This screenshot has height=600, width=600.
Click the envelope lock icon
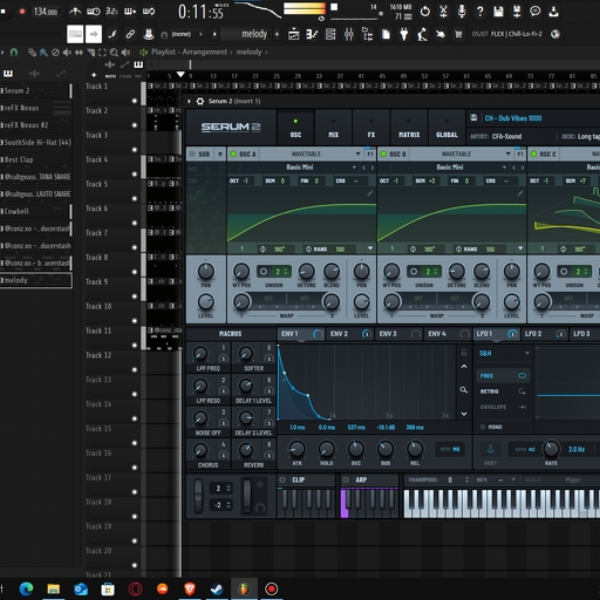(x=464, y=352)
